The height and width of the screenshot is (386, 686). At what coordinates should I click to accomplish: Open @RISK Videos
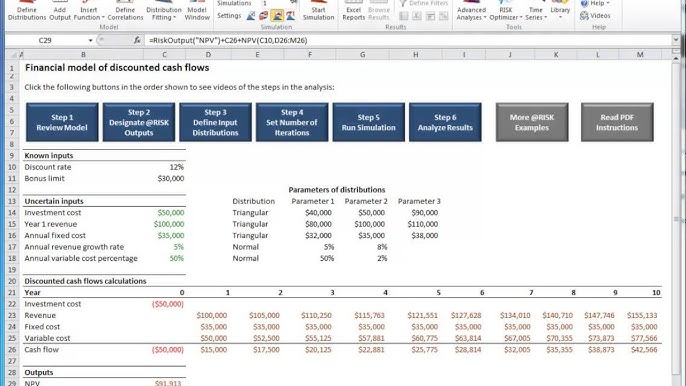click(x=595, y=16)
